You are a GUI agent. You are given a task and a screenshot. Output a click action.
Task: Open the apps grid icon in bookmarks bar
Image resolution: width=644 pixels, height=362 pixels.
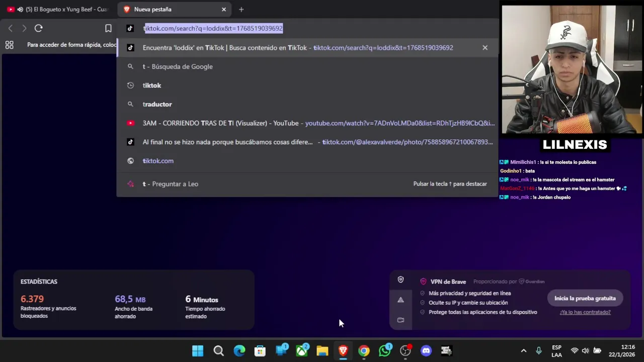(9, 45)
